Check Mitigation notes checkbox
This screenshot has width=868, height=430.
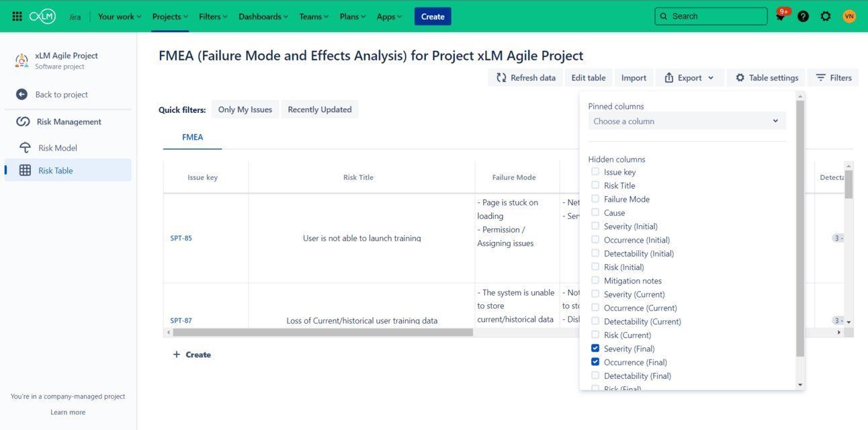coord(595,280)
